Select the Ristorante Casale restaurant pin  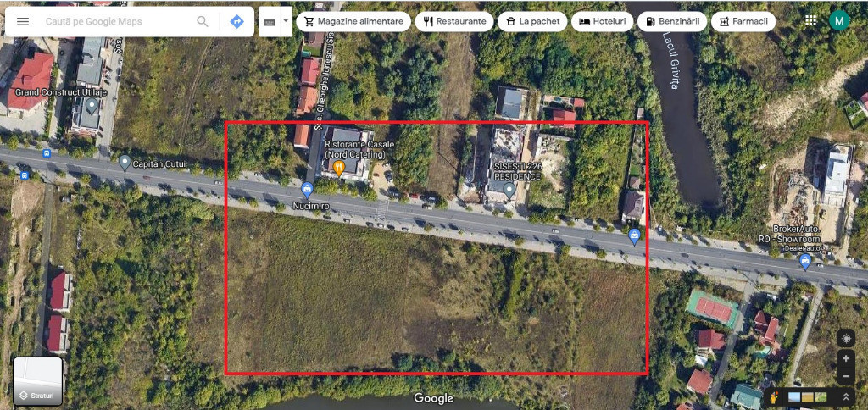tap(339, 168)
